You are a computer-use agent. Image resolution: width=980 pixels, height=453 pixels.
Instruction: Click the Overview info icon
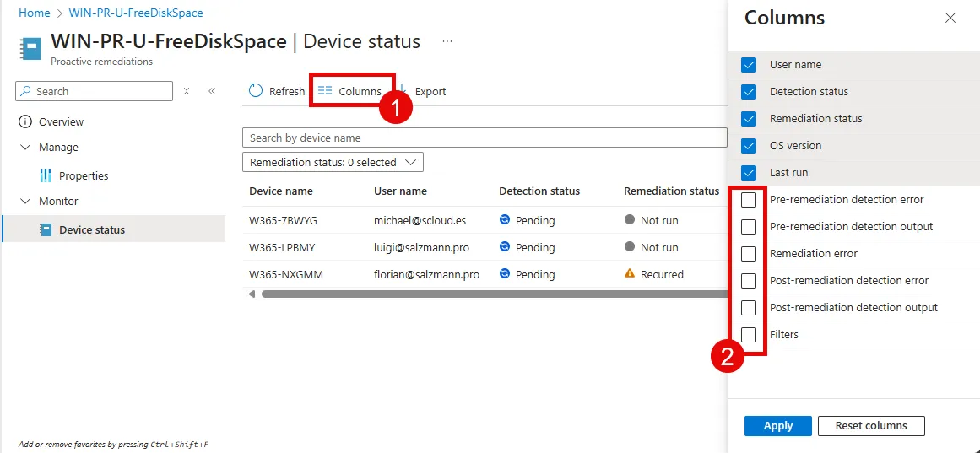[x=25, y=121]
